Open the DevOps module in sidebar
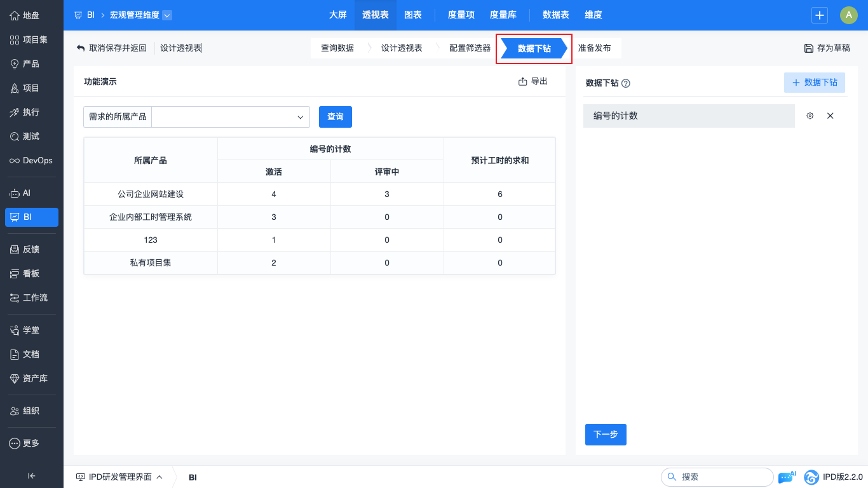868x488 pixels. click(32, 161)
